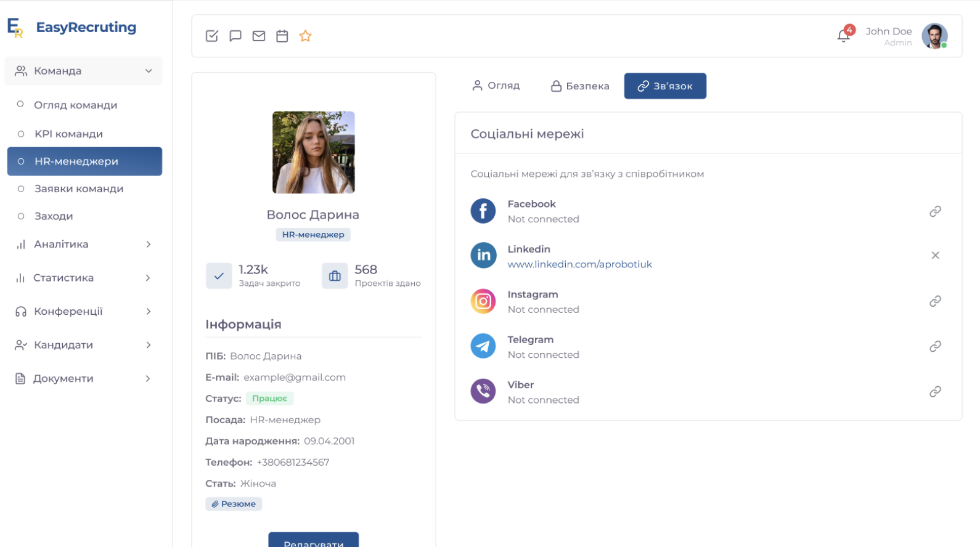Open the tasks checkbox icon in top toolbar
The height and width of the screenshot is (547, 980).
(x=212, y=36)
